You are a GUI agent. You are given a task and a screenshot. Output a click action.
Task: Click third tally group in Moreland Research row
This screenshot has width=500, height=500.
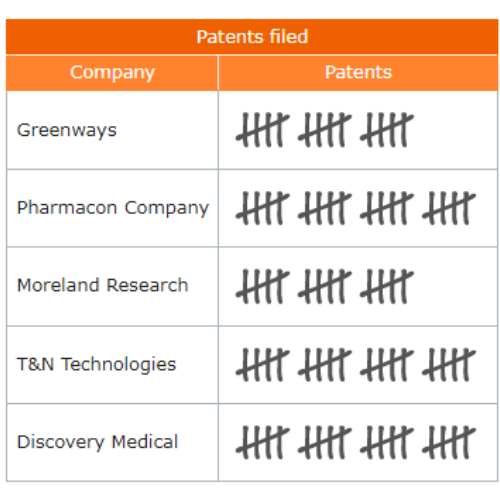tap(387, 286)
